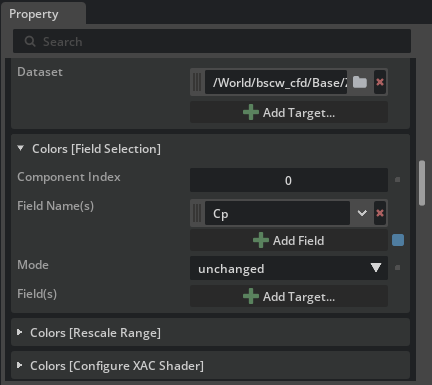Click the Component Index value field
The height and width of the screenshot is (385, 432).
click(289, 180)
